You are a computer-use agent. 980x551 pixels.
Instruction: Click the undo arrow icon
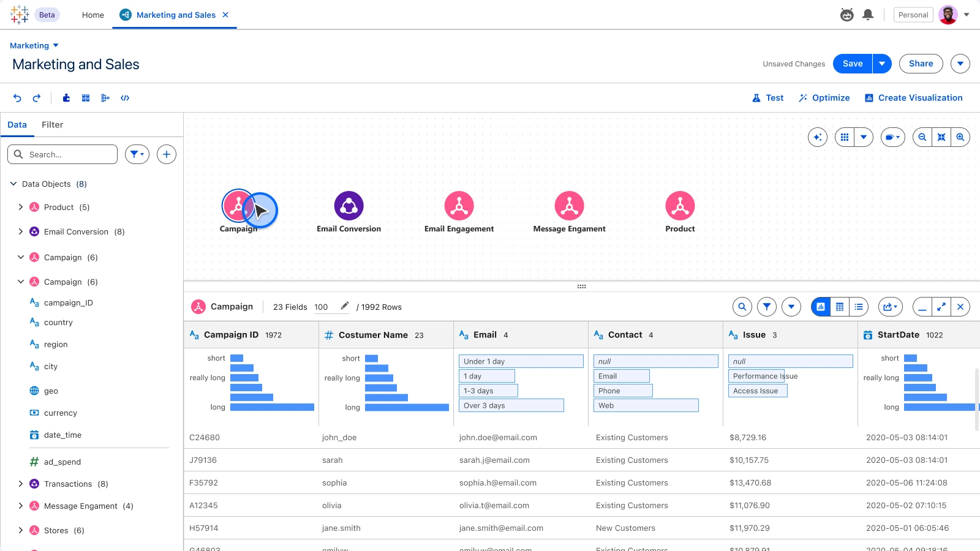click(17, 98)
